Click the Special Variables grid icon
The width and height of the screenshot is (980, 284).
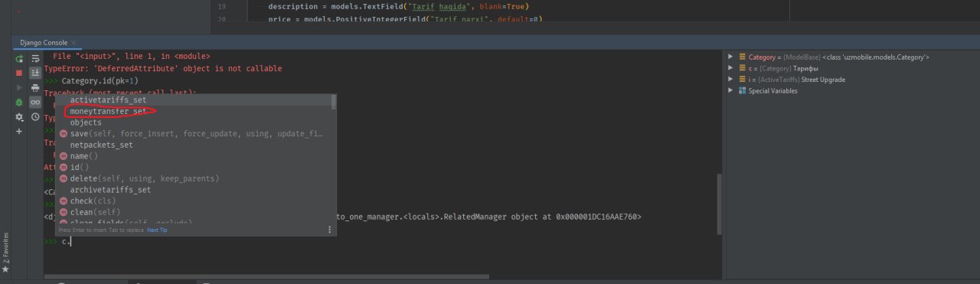(x=742, y=90)
